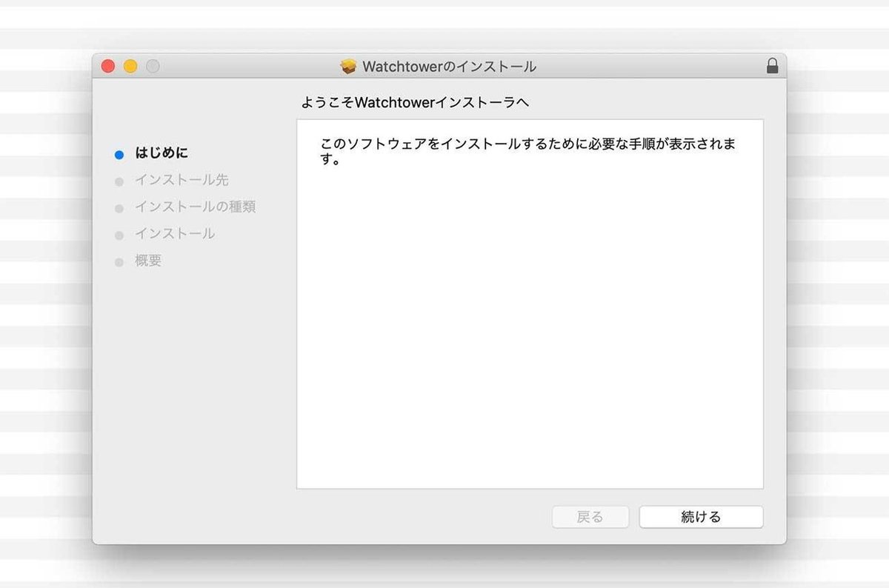Select the インストールの種類 step in sidebar
This screenshot has height=588, width=889.
pyautogui.click(x=195, y=207)
